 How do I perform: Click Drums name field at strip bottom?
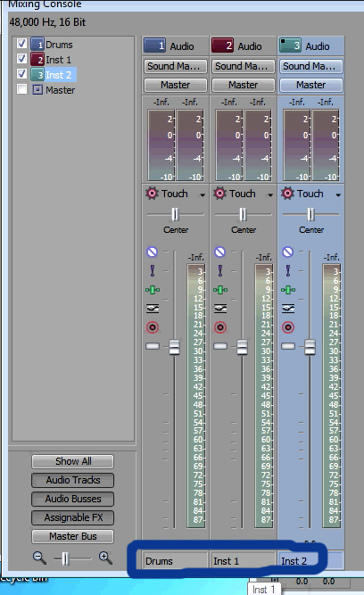[x=176, y=561]
